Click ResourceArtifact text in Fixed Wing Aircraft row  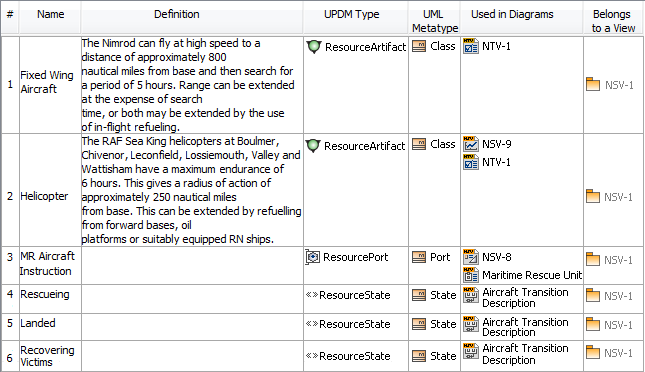[x=365, y=47]
